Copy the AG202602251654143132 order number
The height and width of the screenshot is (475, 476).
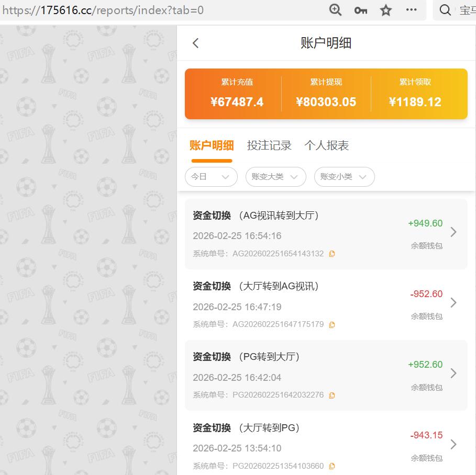point(332,253)
